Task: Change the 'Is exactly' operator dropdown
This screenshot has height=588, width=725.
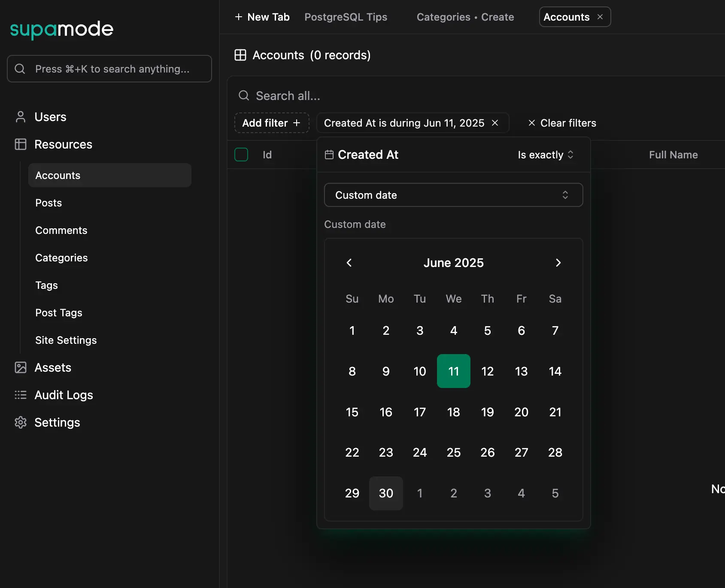Action: pos(545,155)
